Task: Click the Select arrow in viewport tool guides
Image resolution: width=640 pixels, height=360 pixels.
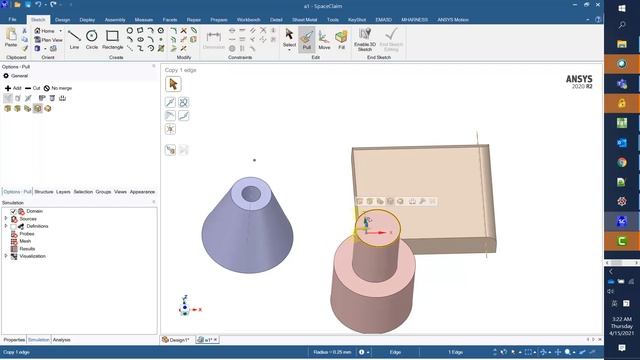Action: tap(173, 84)
